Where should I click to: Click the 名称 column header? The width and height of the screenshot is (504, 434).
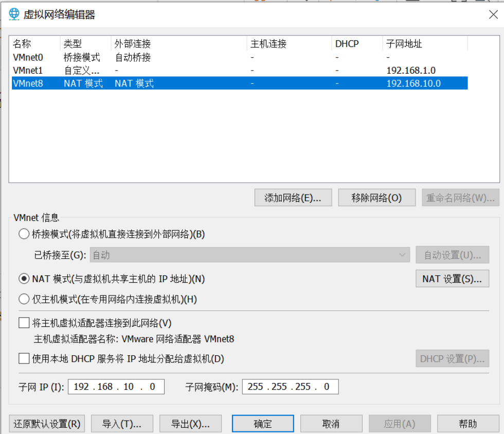tap(35, 43)
